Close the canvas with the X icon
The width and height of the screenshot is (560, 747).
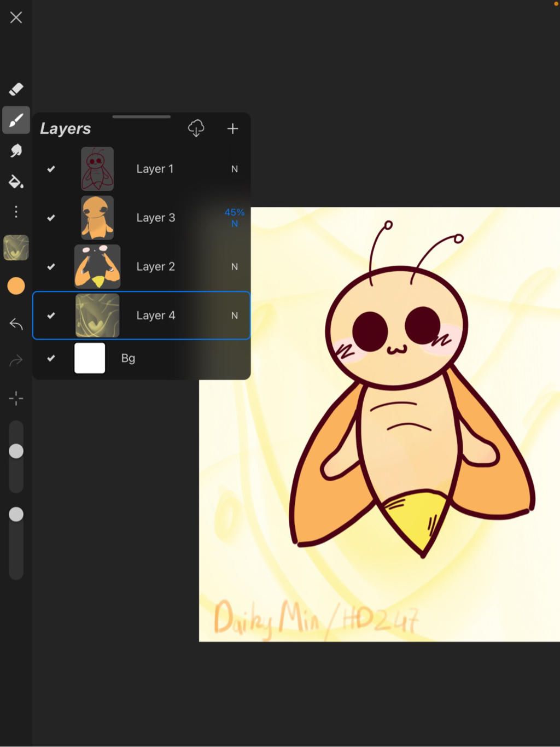click(16, 17)
